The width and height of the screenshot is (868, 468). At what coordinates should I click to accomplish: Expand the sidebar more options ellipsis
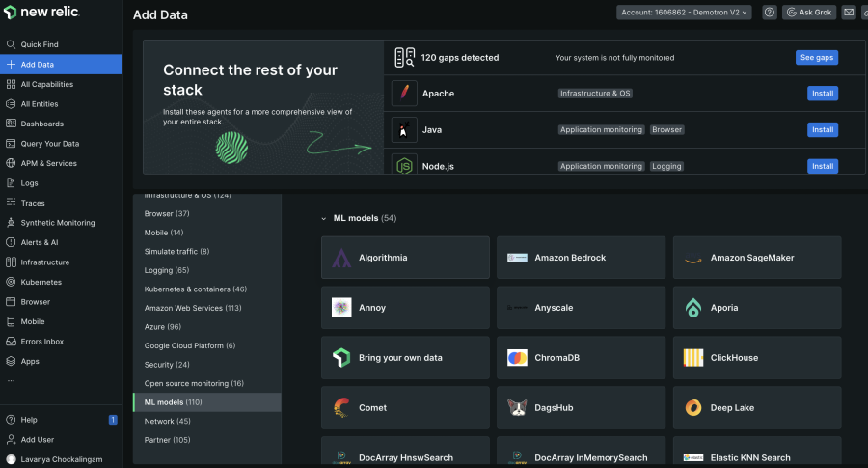(11, 381)
